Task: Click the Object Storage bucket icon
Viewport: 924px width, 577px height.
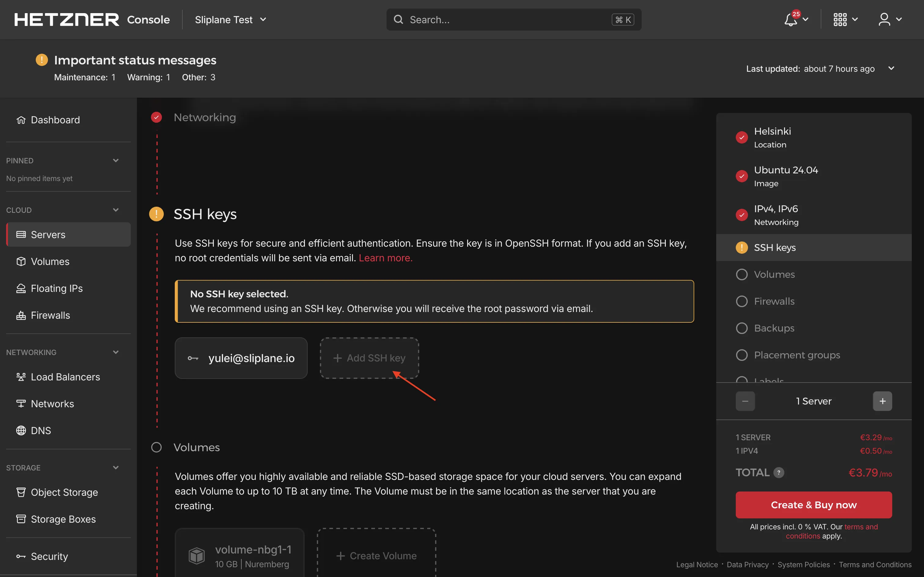Action: tap(21, 492)
